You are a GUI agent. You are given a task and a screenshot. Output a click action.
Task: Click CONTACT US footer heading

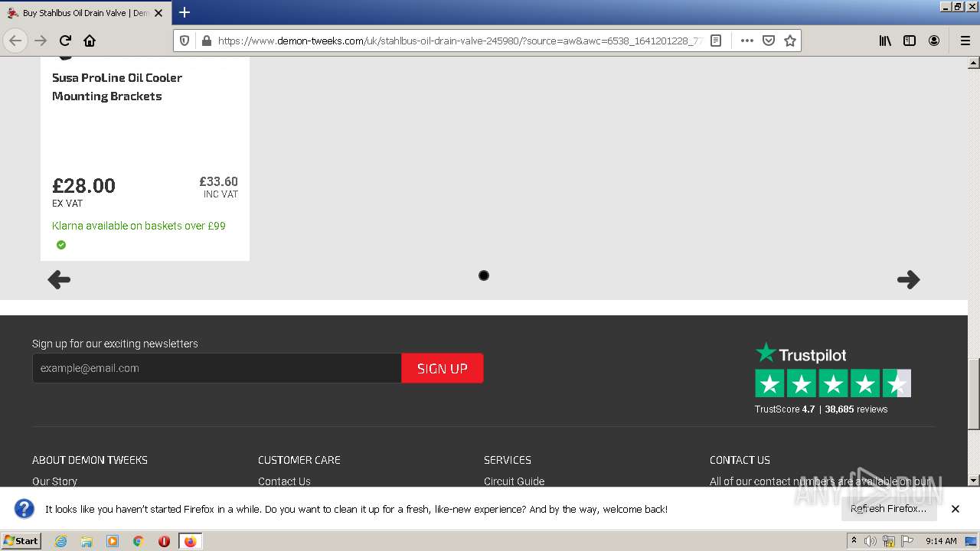(x=740, y=460)
